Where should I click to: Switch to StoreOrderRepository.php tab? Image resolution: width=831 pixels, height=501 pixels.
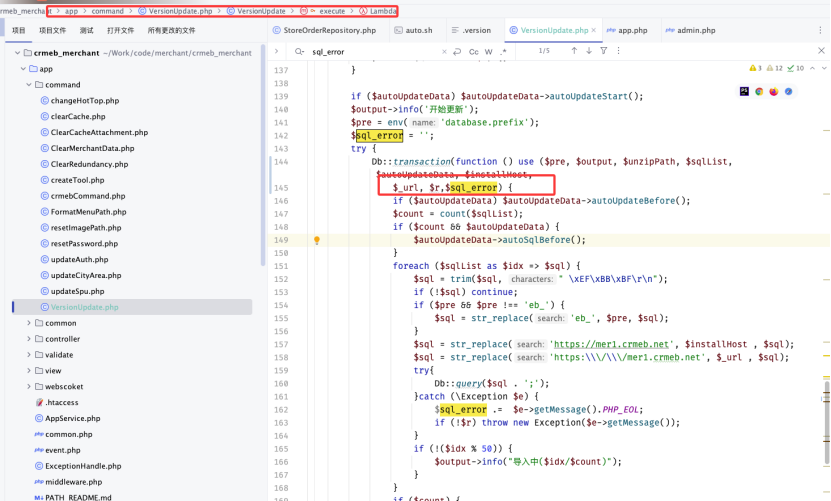click(x=328, y=31)
